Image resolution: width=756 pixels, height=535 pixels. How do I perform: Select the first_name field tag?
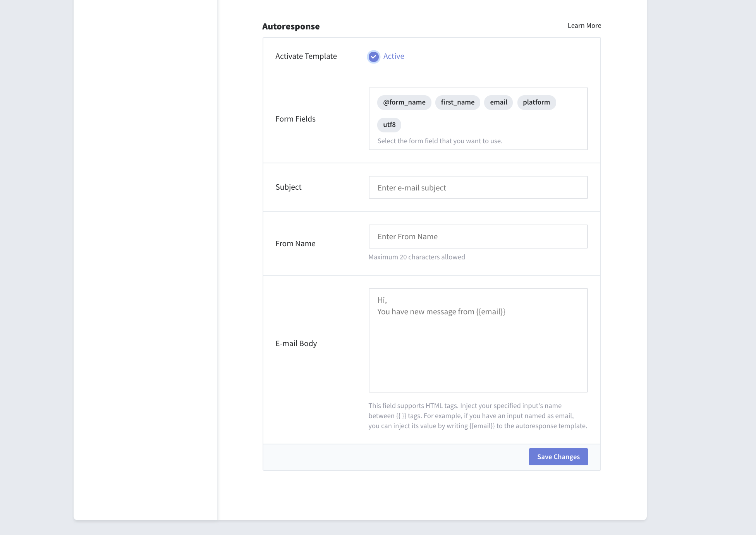pyautogui.click(x=457, y=102)
